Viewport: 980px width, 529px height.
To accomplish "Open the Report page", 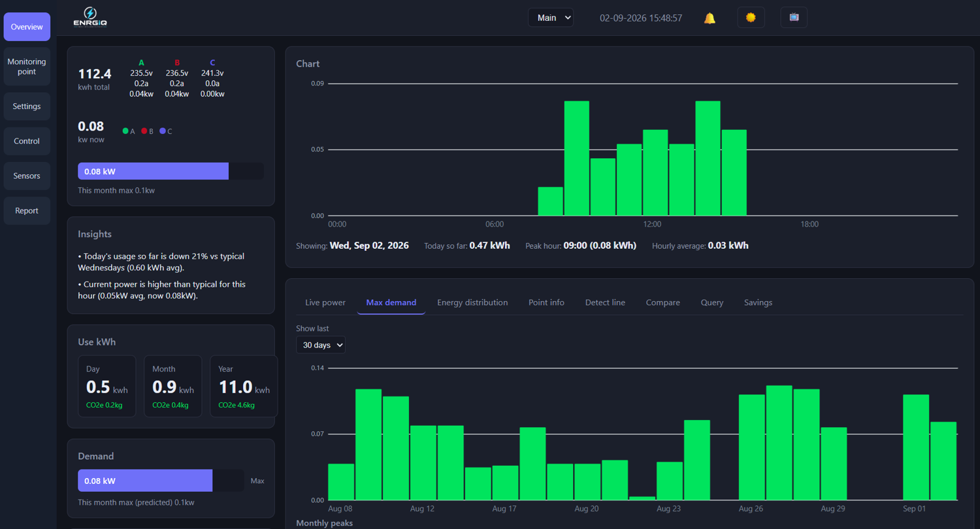I will click(27, 210).
